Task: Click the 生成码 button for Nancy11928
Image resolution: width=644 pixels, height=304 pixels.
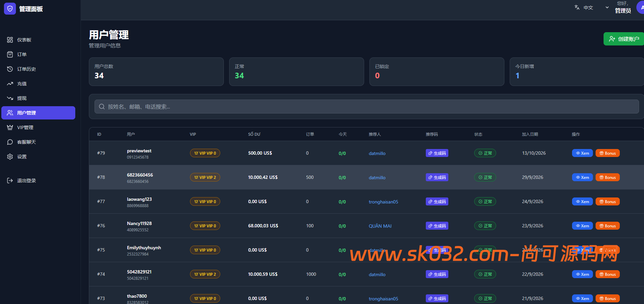Action: [x=437, y=226]
